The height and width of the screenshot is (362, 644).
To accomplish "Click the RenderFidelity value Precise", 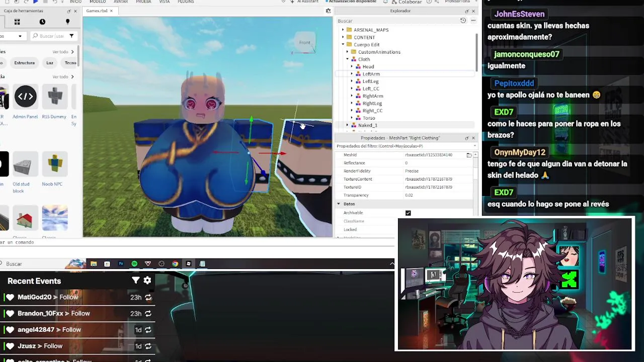I will click(412, 171).
